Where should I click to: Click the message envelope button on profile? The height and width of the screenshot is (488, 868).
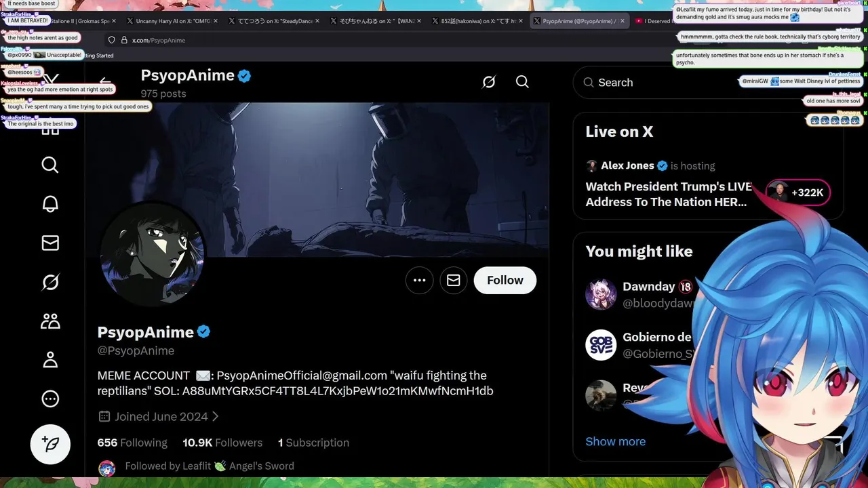click(454, 280)
